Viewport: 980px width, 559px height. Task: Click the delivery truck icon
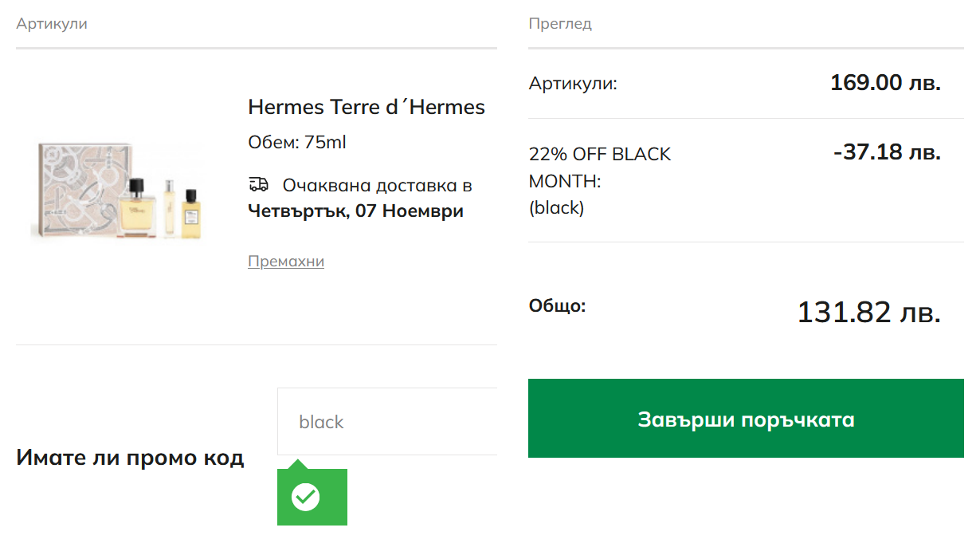258,185
